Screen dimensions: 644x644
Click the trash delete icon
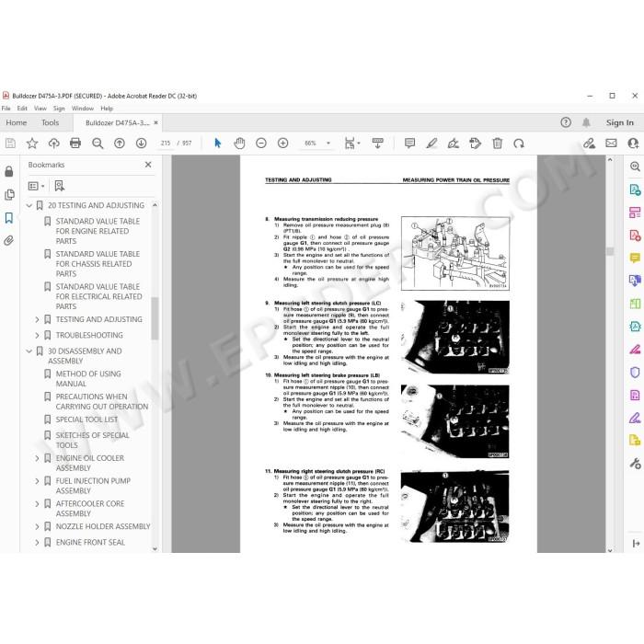498,144
